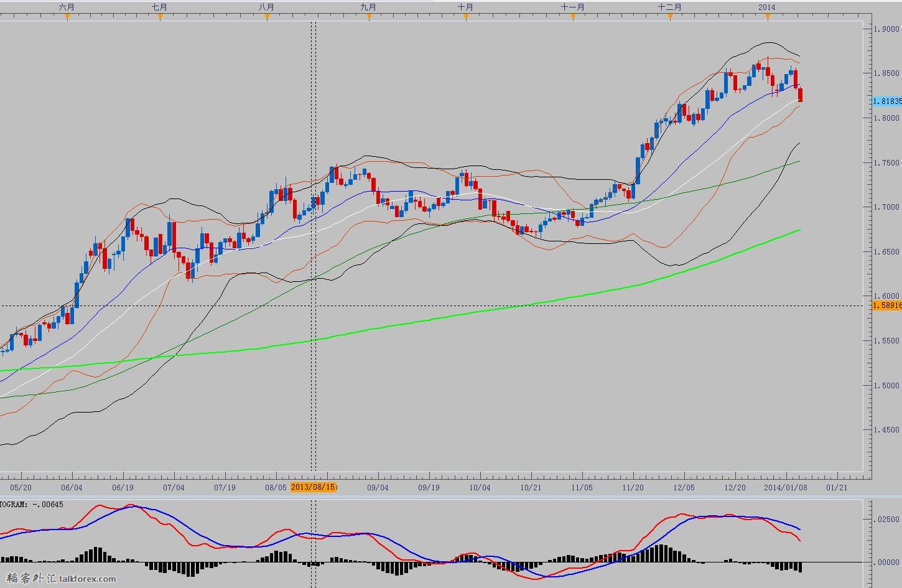Viewport: 902px width, 588px height.
Task: Click the 1.5500 price axis label
Action: tap(886, 341)
